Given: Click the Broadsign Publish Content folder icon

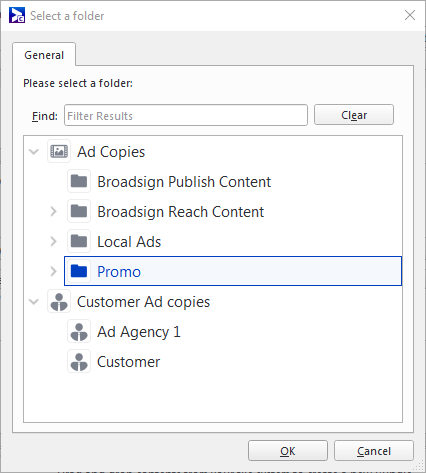Looking at the screenshot, I should click(79, 181).
